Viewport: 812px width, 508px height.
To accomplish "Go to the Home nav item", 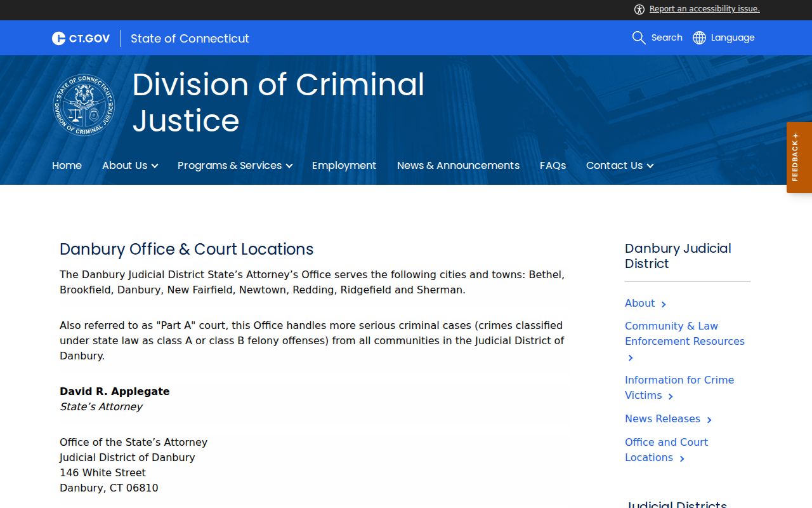I will tap(67, 165).
